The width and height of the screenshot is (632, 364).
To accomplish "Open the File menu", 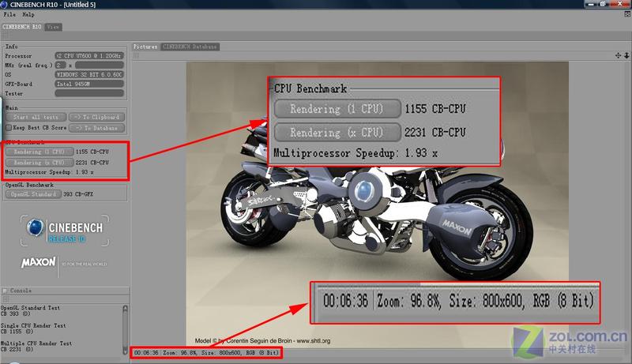I will pos(9,14).
